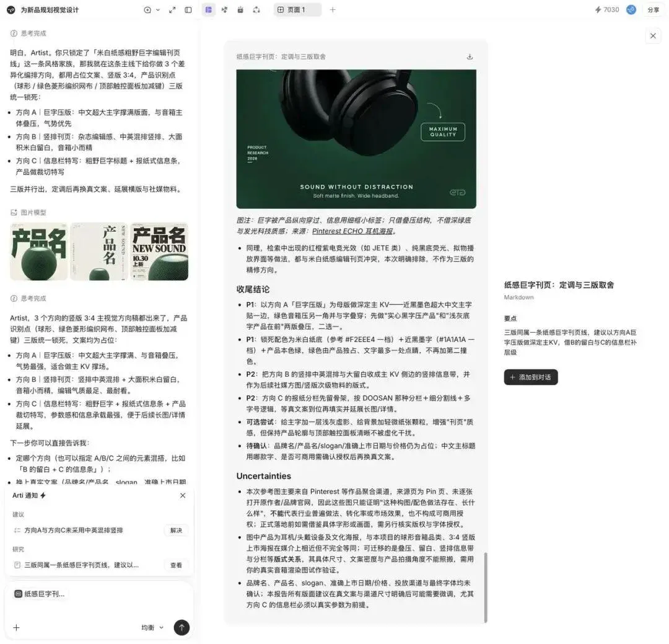Click the 建议 section label
The image size is (669, 644).
tap(19, 514)
